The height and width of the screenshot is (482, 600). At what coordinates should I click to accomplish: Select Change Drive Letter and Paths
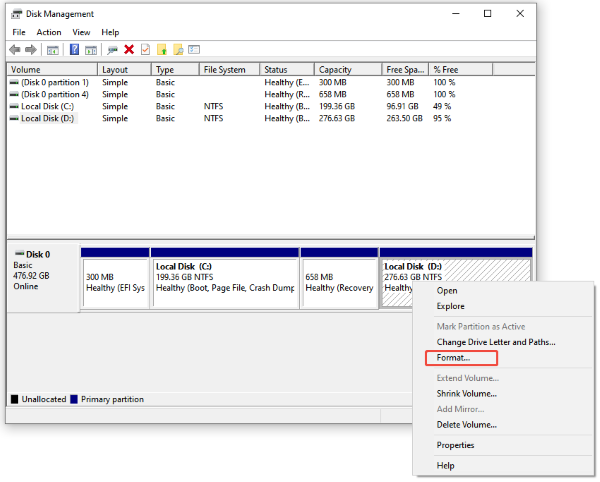496,342
